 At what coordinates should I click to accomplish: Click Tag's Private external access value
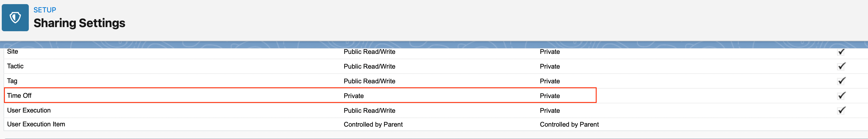click(549, 81)
